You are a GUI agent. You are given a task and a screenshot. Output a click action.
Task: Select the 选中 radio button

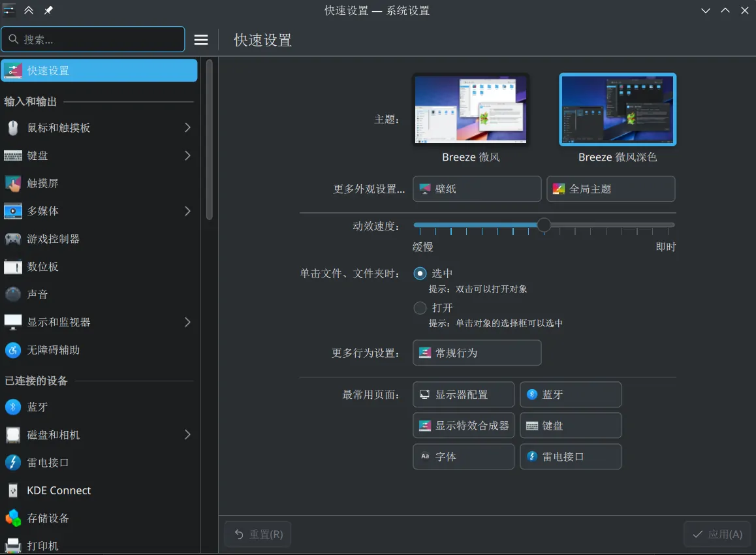tap(418, 273)
